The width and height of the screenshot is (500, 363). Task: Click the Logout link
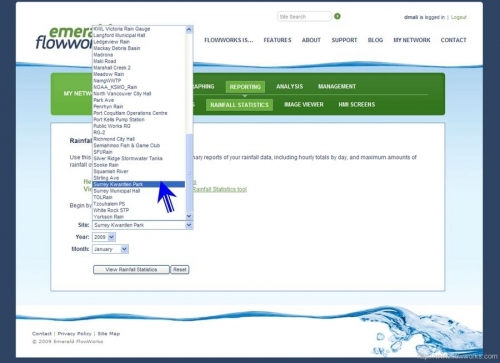click(459, 17)
